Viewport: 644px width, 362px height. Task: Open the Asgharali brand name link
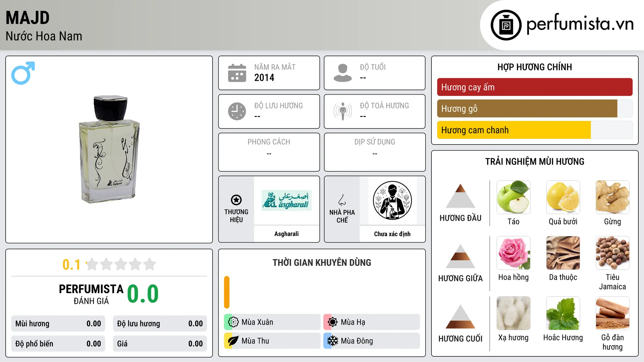pos(286,234)
